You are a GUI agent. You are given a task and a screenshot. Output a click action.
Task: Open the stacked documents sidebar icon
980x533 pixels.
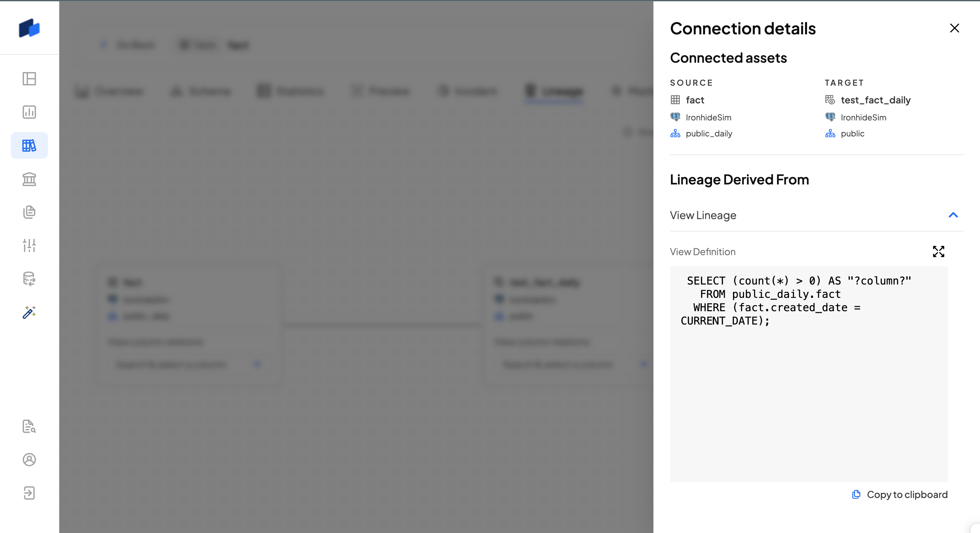tap(29, 212)
